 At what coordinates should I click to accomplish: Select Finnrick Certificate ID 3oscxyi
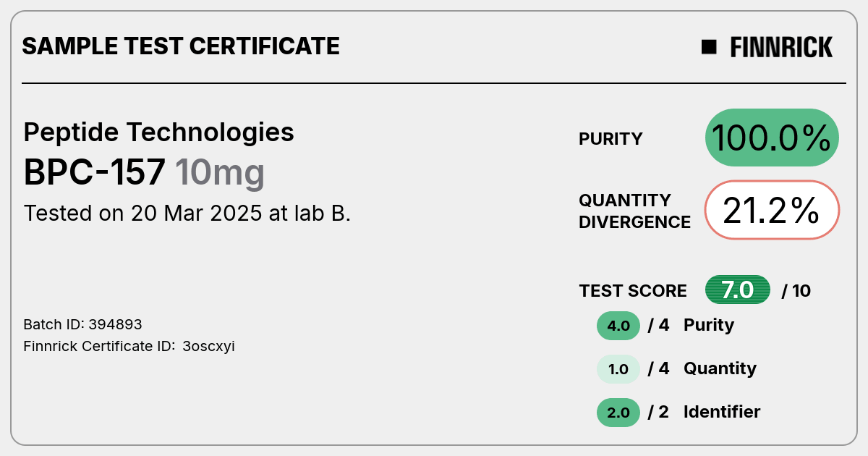point(129,346)
